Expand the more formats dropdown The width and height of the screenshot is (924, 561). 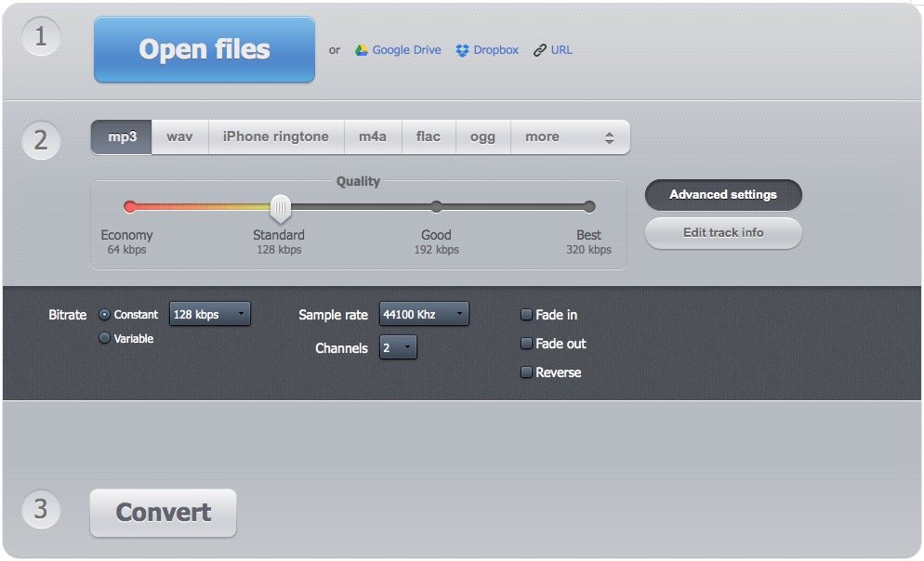coord(570,137)
